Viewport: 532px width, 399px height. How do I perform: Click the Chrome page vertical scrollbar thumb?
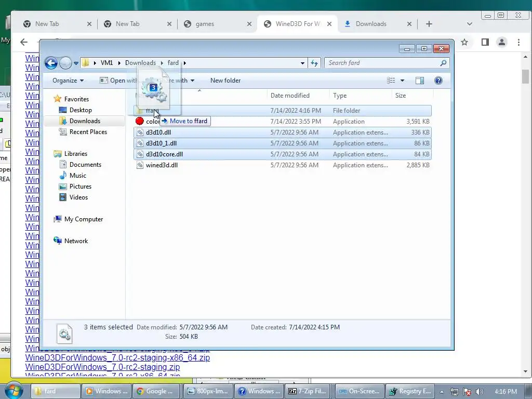tap(525, 76)
